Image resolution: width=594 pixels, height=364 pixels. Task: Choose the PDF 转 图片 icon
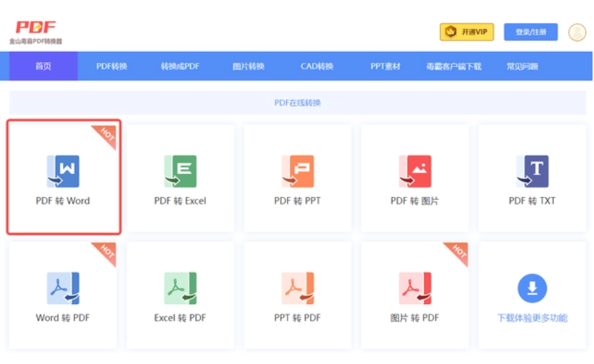tap(414, 172)
